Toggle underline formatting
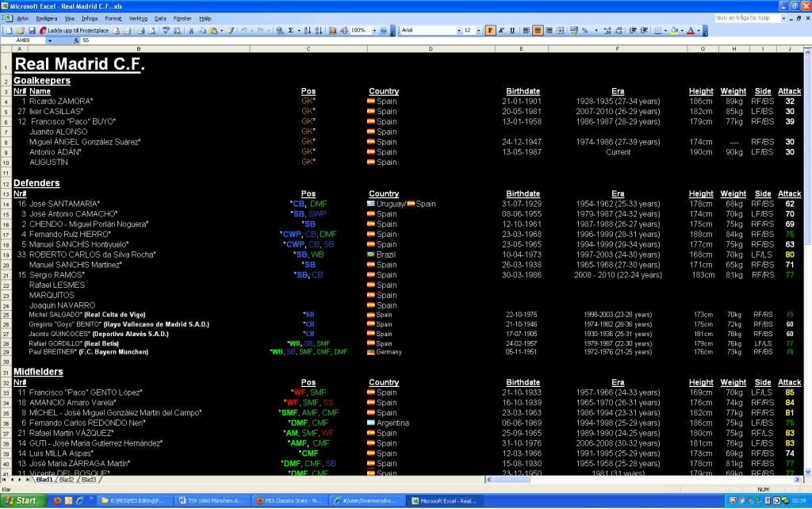 [x=512, y=31]
